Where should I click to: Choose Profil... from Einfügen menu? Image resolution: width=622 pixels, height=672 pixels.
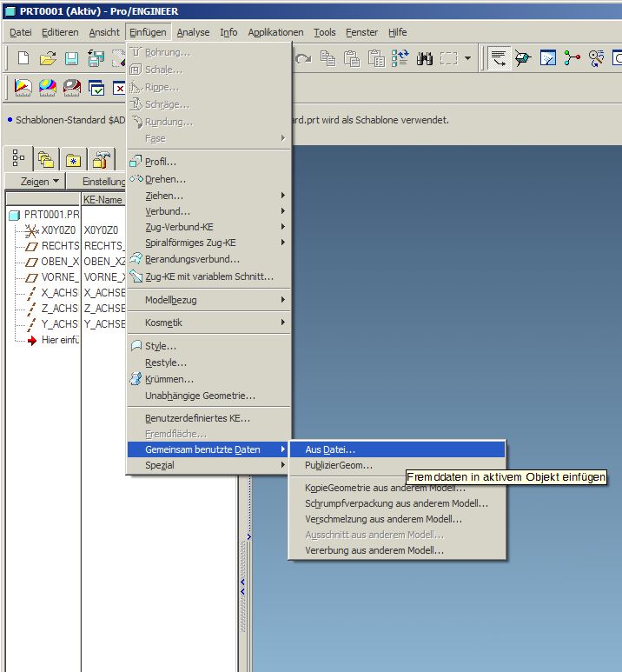(x=208, y=162)
